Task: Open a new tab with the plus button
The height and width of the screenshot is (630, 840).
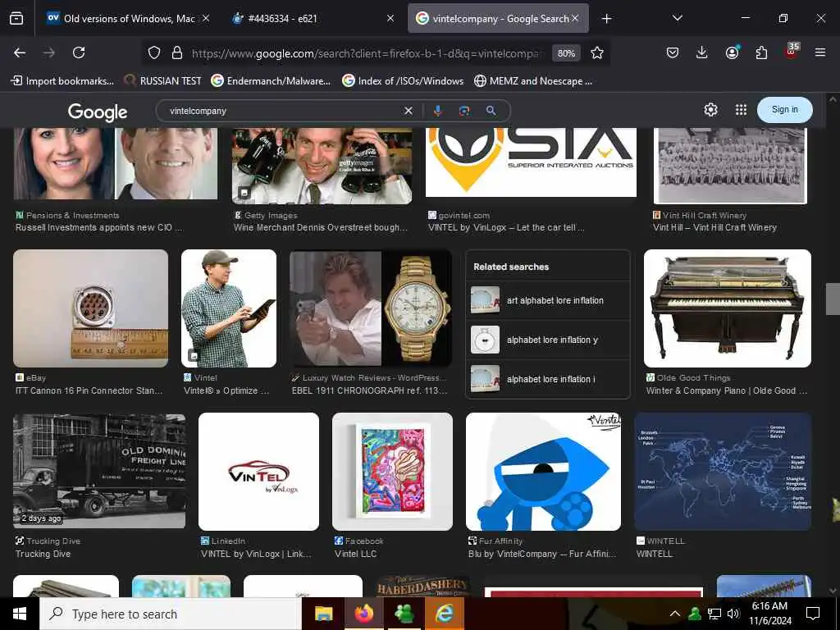Action: (x=606, y=19)
